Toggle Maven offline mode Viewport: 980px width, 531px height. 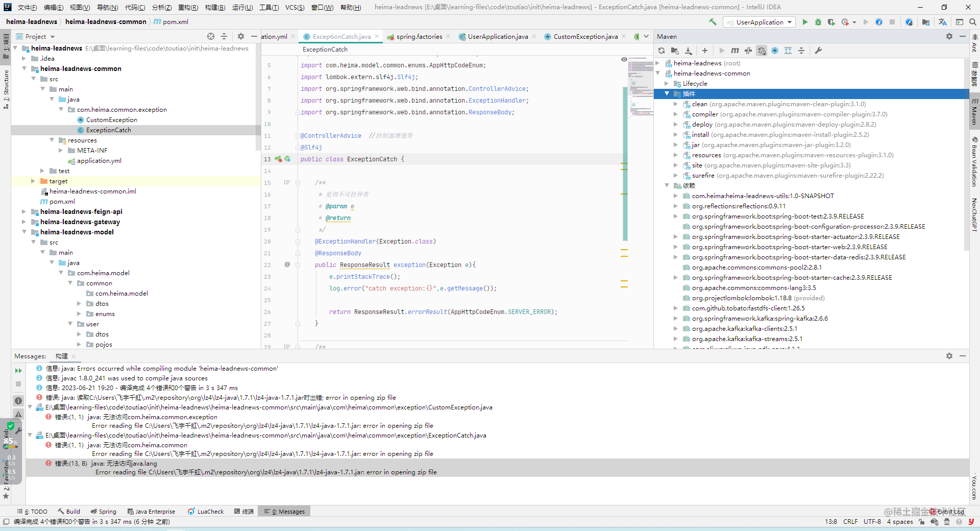tap(748, 51)
